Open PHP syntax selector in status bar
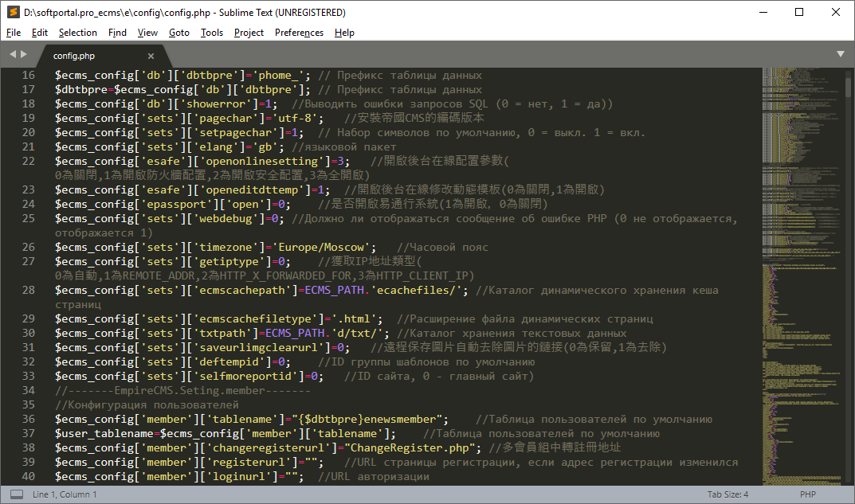The width and height of the screenshot is (855, 504). pos(808,494)
